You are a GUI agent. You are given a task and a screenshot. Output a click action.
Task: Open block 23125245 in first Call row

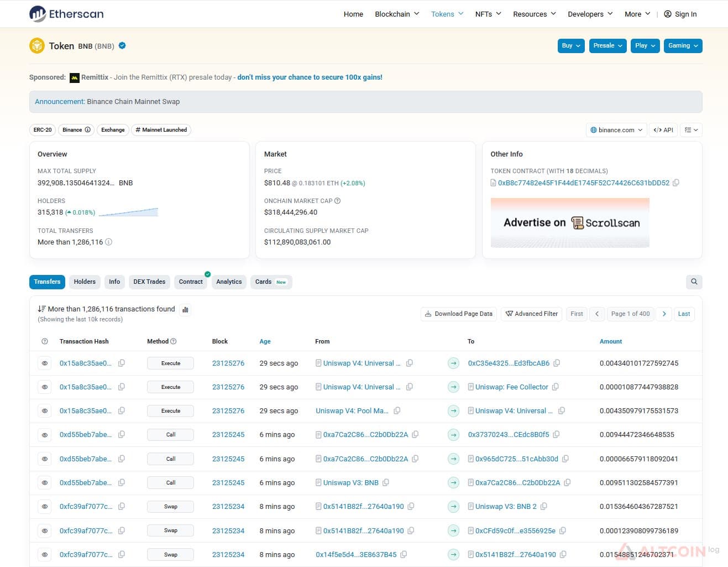228,435
